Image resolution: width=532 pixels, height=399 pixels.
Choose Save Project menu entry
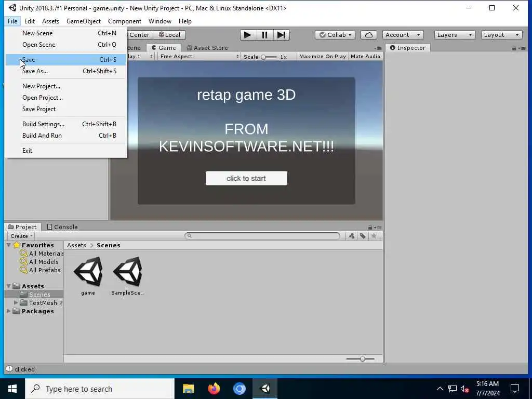pyautogui.click(x=66, y=109)
